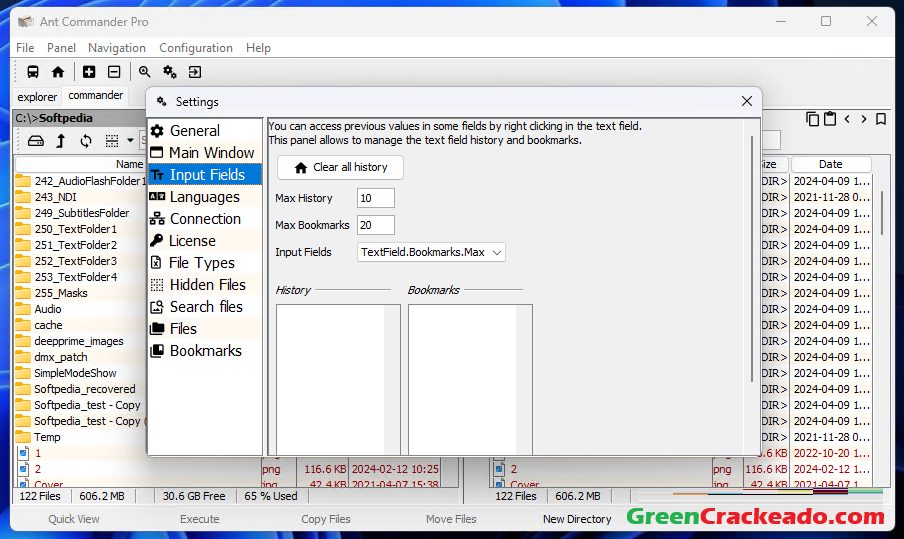Screen dimensions: 904x539
Task: Click the New Directory button
Action: pyautogui.click(x=577, y=519)
